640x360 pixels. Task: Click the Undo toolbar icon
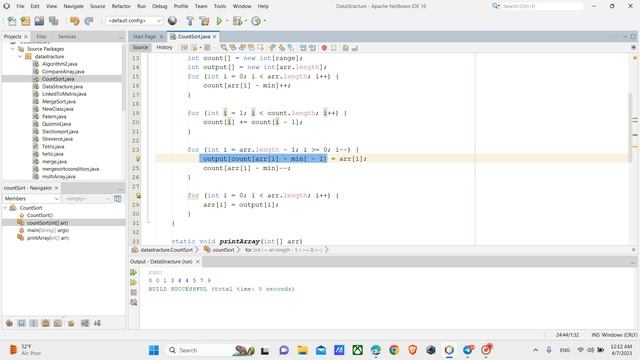click(x=74, y=21)
